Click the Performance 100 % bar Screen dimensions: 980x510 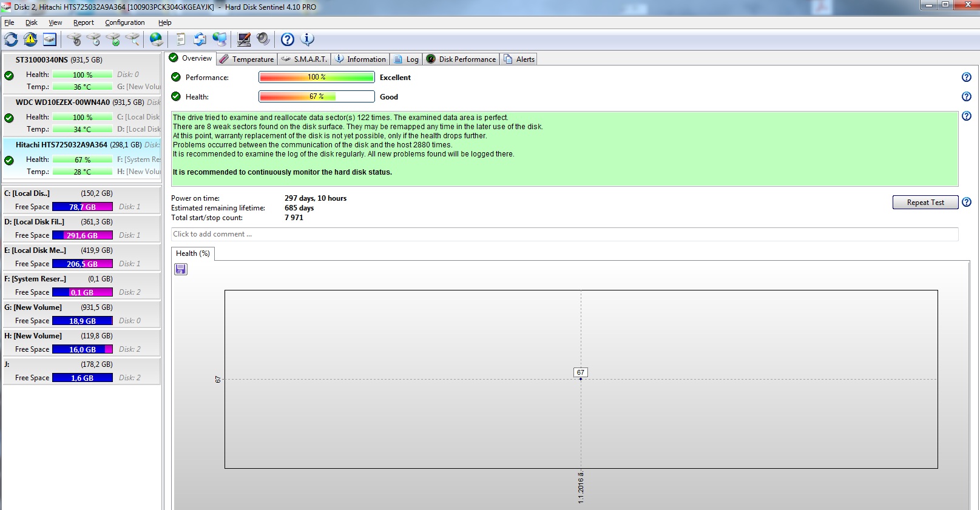pyautogui.click(x=317, y=77)
